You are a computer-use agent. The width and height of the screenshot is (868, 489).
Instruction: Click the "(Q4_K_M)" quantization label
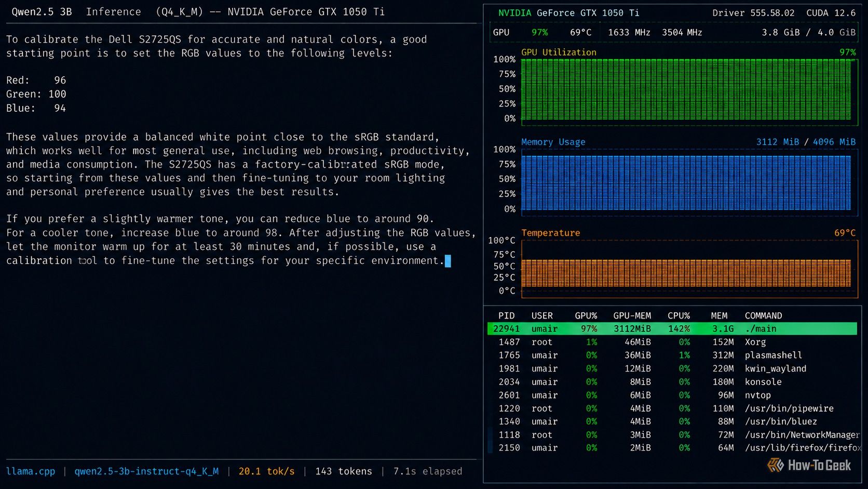coord(179,11)
